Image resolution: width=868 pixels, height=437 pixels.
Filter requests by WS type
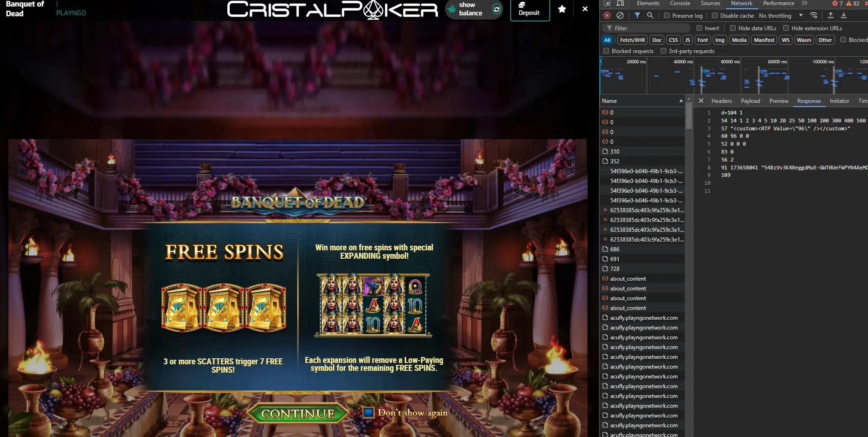786,40
